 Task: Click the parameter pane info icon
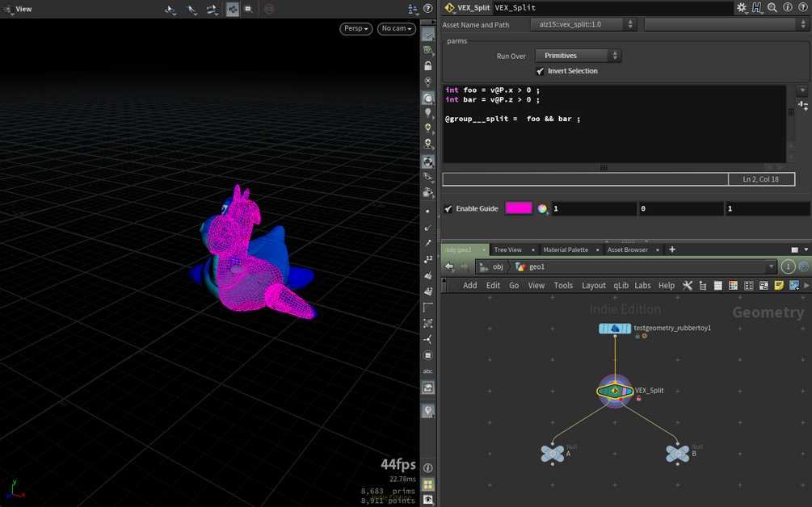(x=788, y=8)
